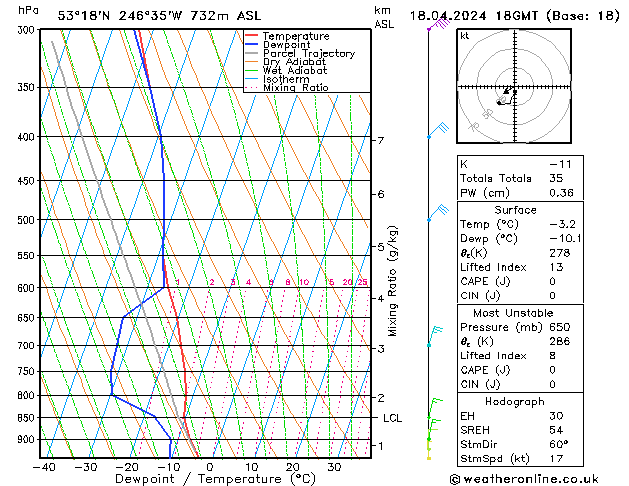This screenshot has width=629, height=486.
Task: Click the hodograph plot center
Action: tap(515, 87)
